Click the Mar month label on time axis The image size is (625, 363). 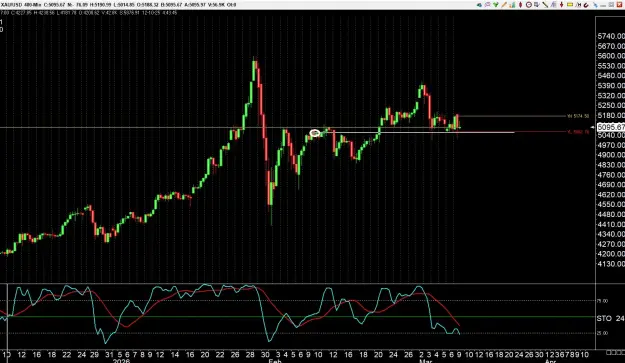[426, 361]
